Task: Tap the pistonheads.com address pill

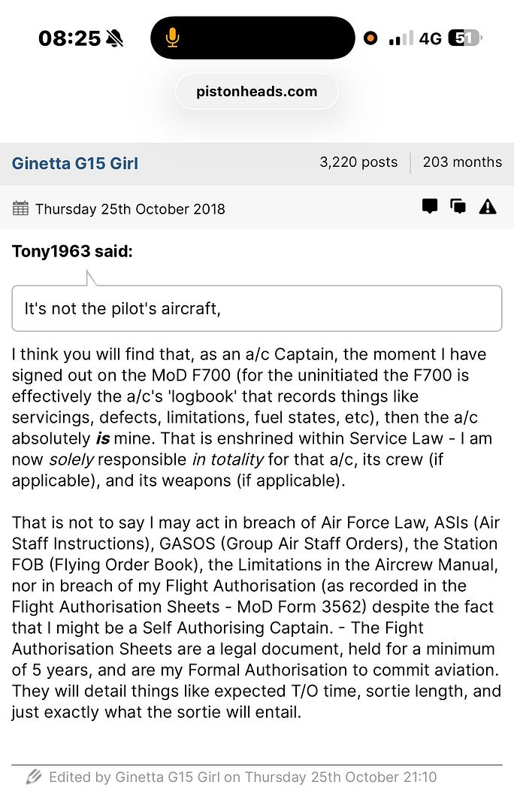Action: click(x=256, y=92)
